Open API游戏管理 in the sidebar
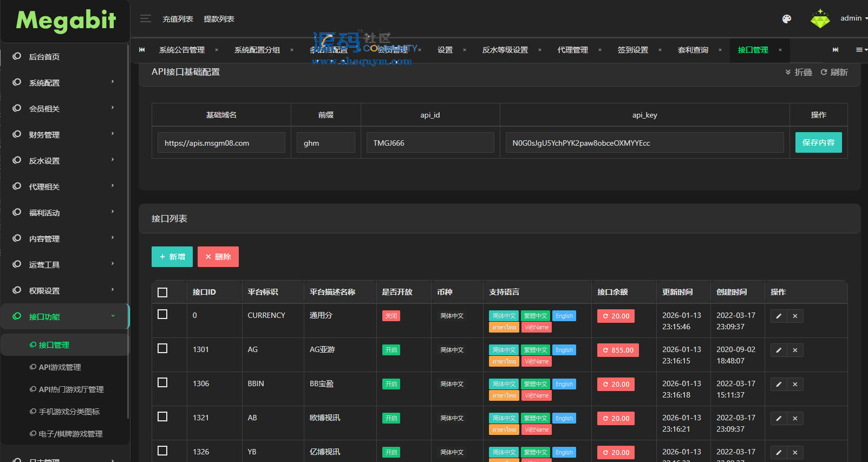The width and height of the screenshot is (868, 462). pos(60,367)
